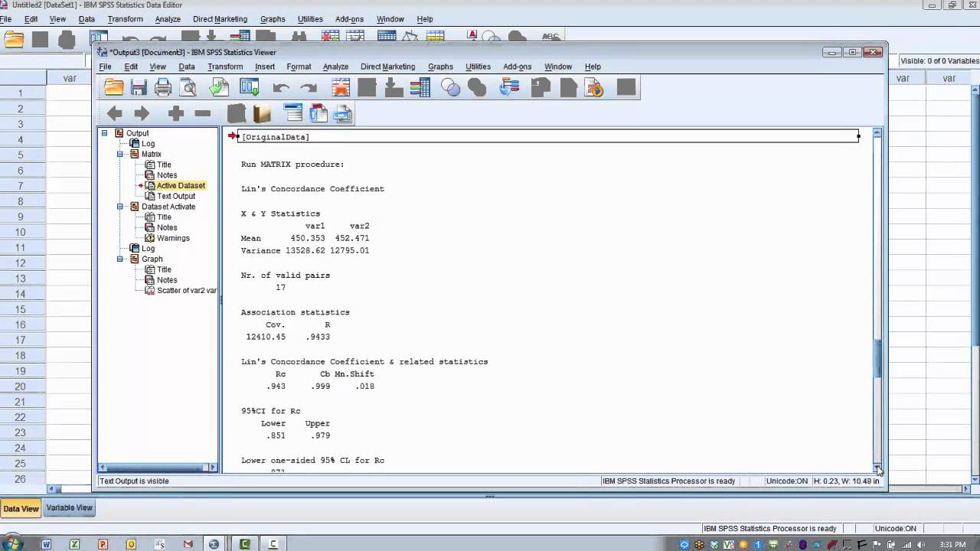980x551 pixels.
Task: Collapse the Dataset Activate node
Action: (120, 207)
